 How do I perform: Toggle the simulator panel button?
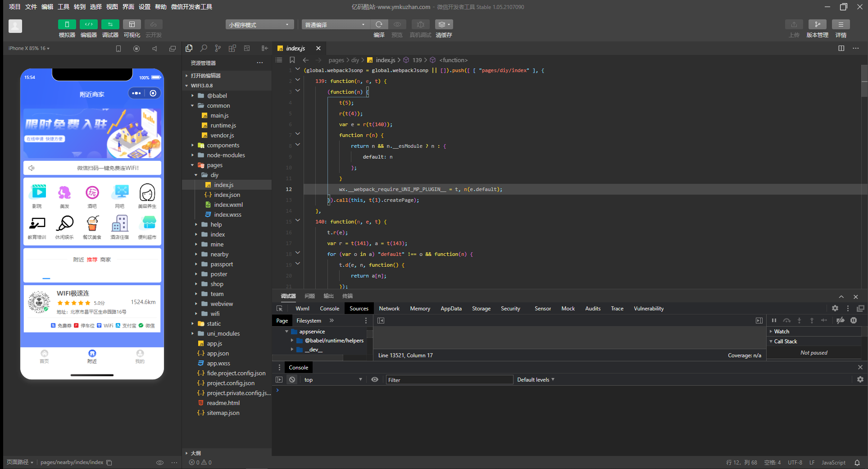pos(67,24)
